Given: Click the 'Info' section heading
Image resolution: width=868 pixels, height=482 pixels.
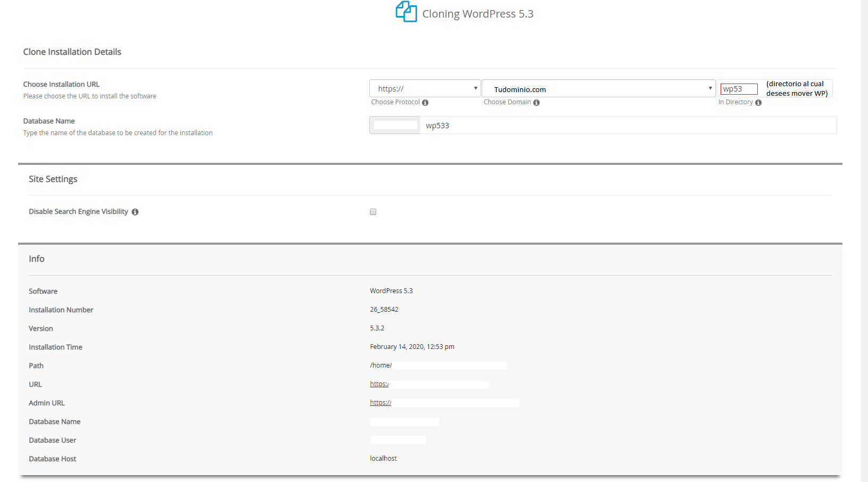Looking at the screenshot, I should (36, 259).
